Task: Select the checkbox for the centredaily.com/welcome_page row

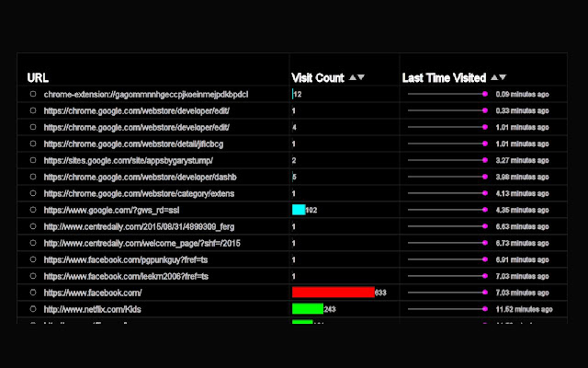Action: [33, 243]
